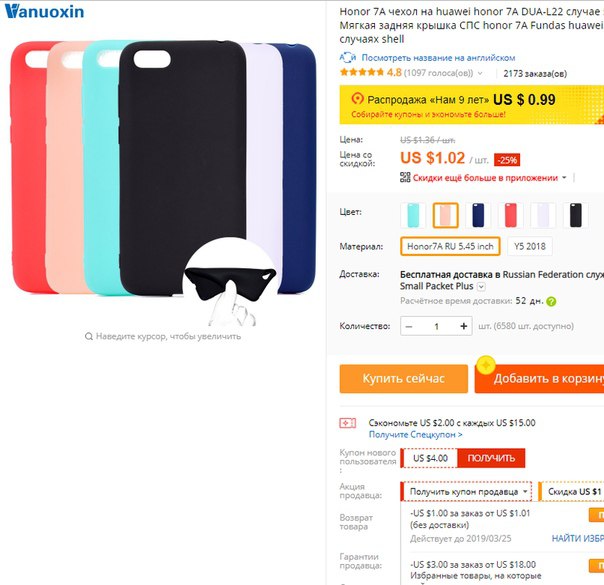Screen dimensions: 604x585
Task: Click the translate icon beside English title link
Action: pyautogui.click(x=347, y=58)
